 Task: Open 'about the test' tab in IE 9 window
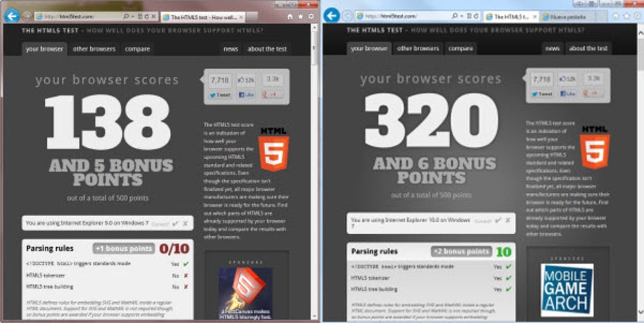tap(267, 49)
